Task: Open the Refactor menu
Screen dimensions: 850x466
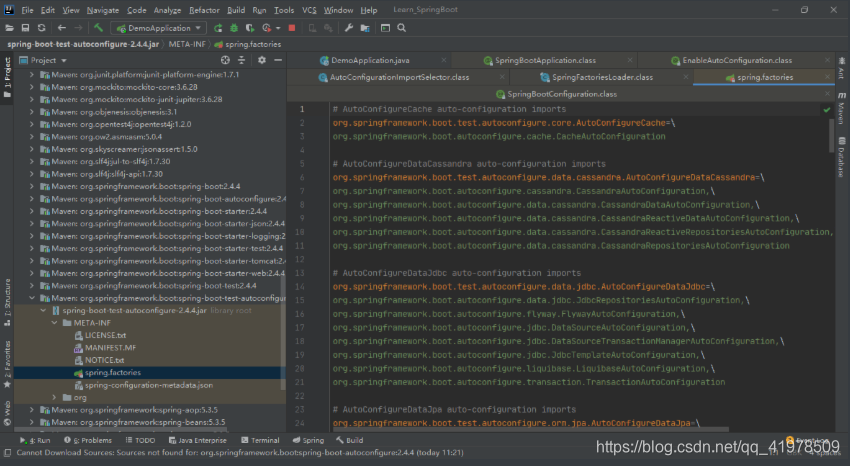Action: pyautogui.click(x=204, y=10)
